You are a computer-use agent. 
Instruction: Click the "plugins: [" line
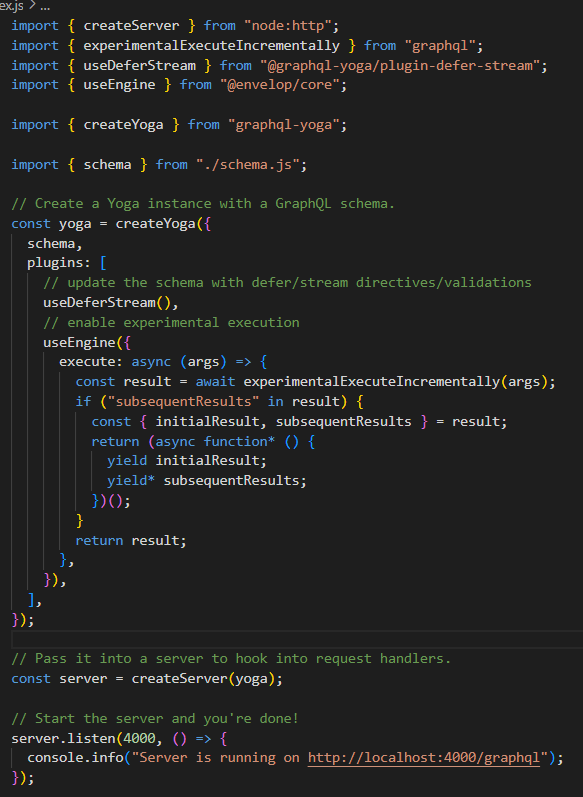pos(67,263)
